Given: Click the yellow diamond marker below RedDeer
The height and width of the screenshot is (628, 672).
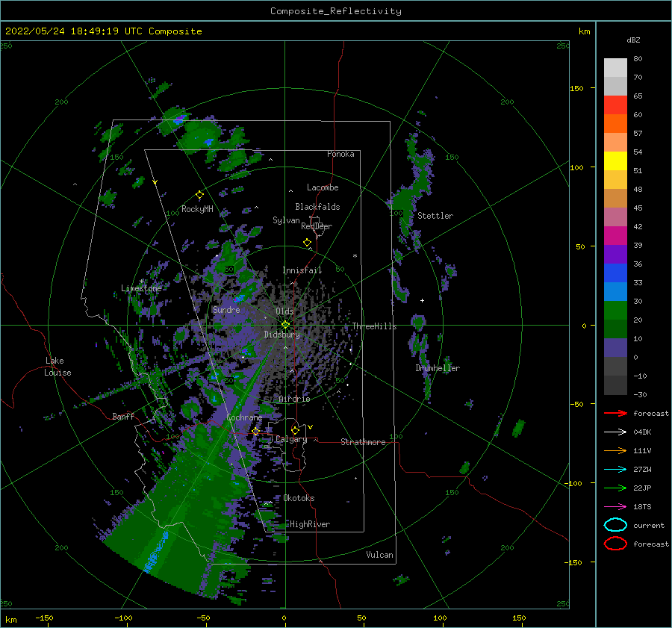Looking at the screenshot, I should (308, 243).
